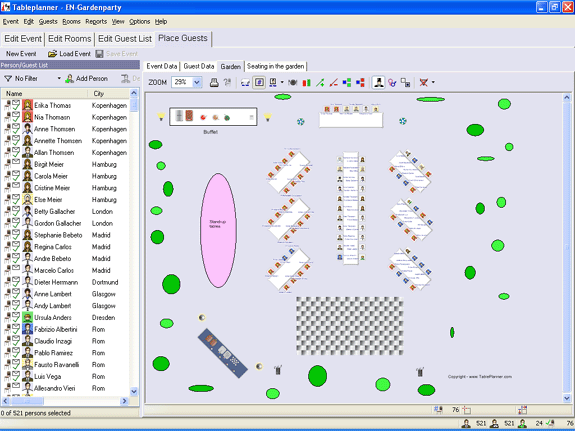The height and width of the screenshot is (431, 575).
Task: Open the Edit Guest List section
Action: pyautogui.click(x=125, y=39)
